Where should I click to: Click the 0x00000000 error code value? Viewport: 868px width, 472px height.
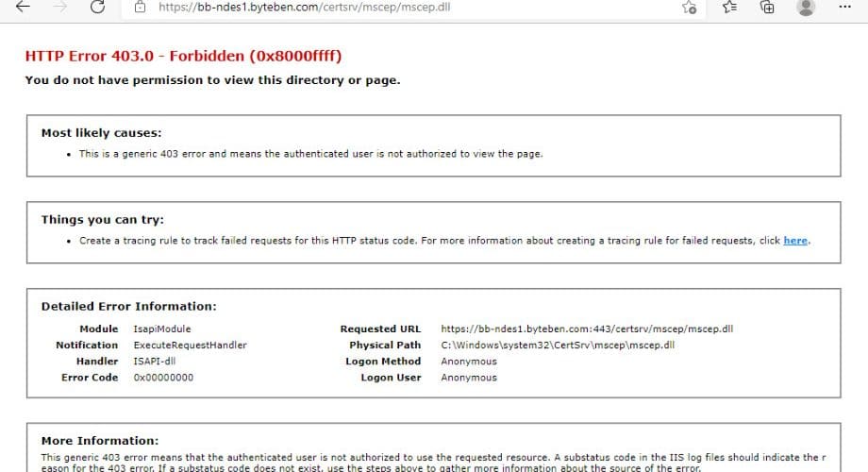tap(163, 378)
